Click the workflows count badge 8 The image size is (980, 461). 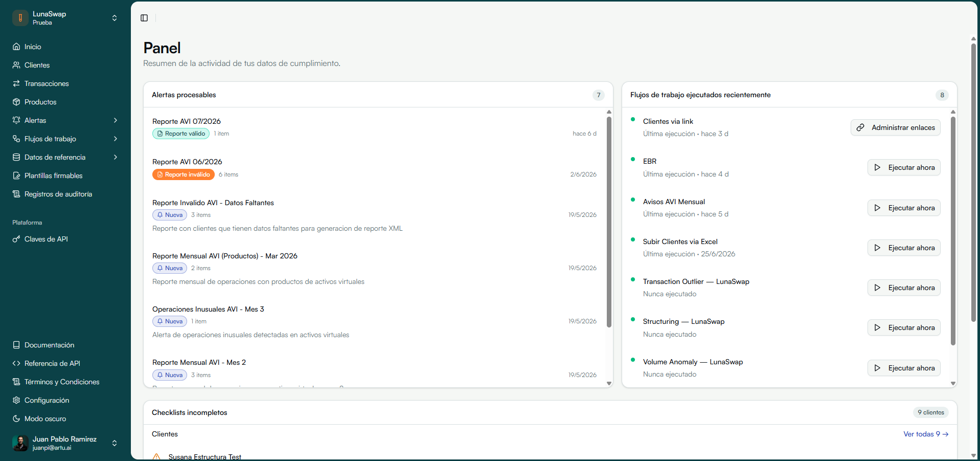click(x=942, y=95)
